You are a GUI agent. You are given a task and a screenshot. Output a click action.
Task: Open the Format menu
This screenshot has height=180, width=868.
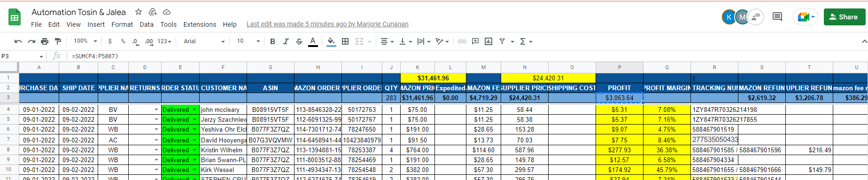[122, 24]
